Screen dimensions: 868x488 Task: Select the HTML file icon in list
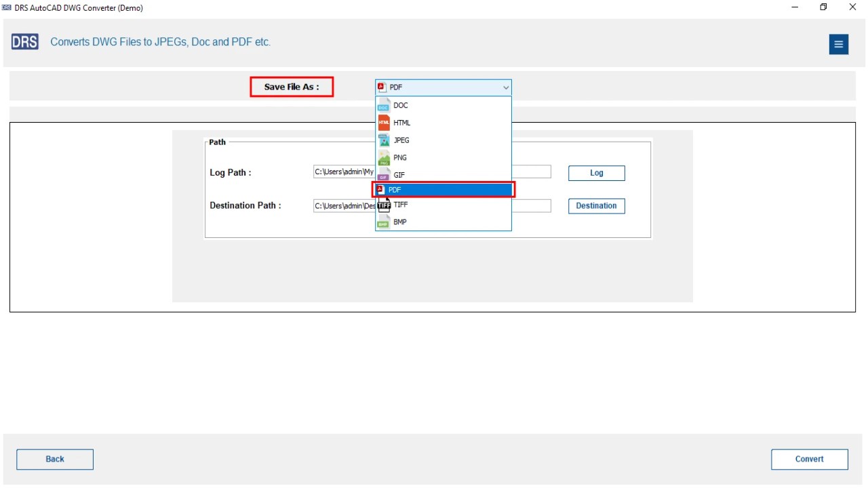point(384,123)
